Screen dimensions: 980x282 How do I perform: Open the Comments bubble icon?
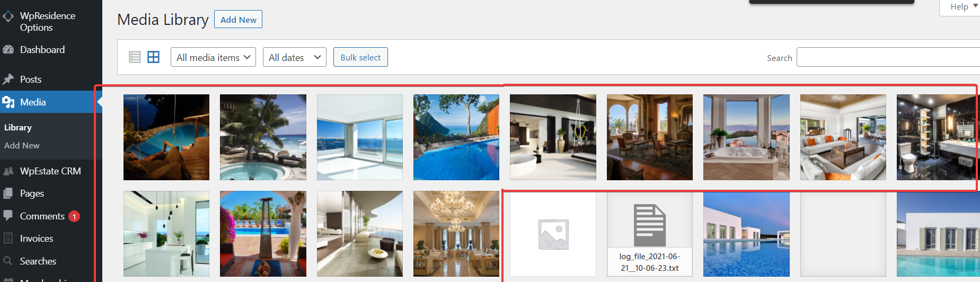point(8,215)
